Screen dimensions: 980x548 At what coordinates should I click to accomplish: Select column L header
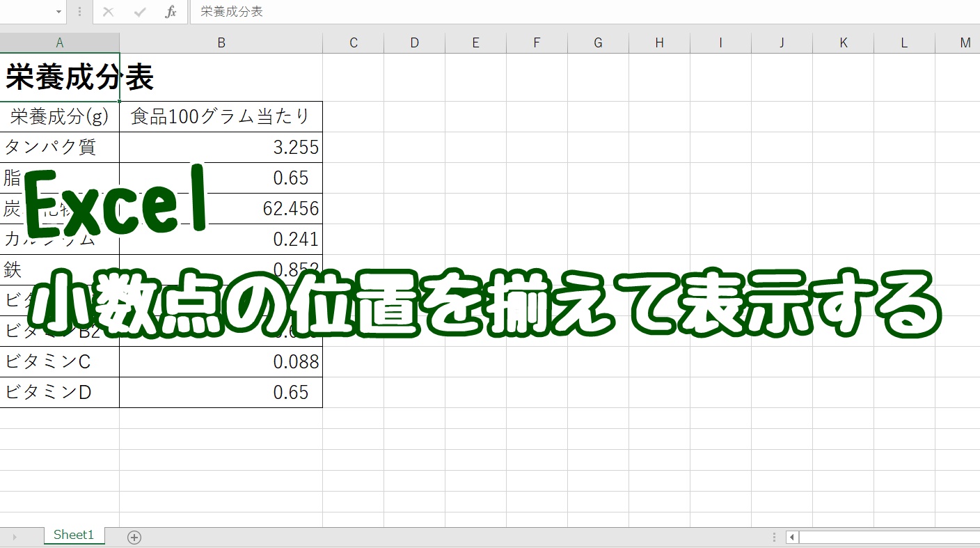(905, 43)
